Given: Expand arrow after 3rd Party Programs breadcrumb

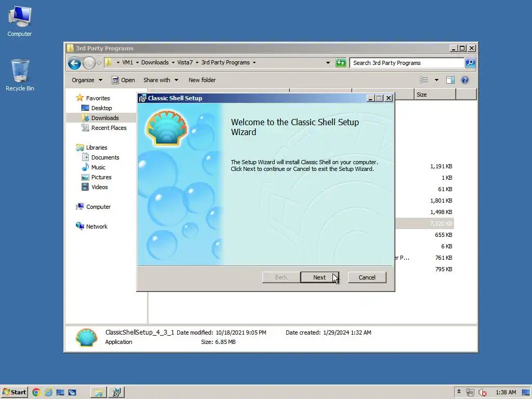Looking at the screenshot, I should click(254, 62).
